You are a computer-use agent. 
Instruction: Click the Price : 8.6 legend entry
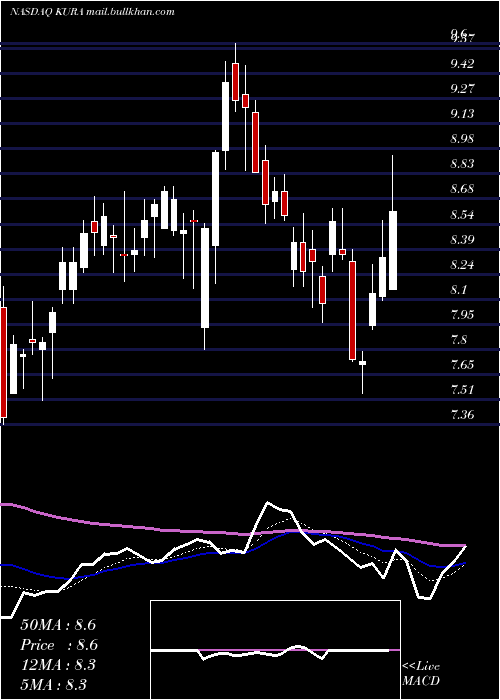pyautogui.click(x=58, y=645)
